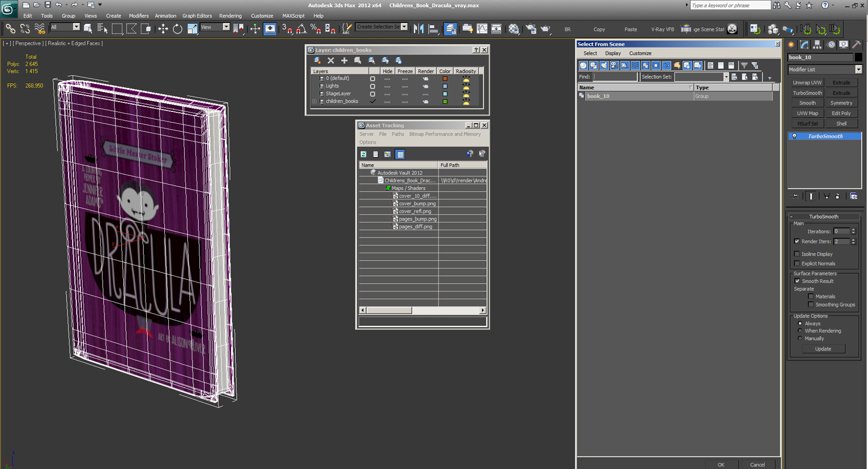Expand the children_books layer tree node

click(x=315, y=101)
